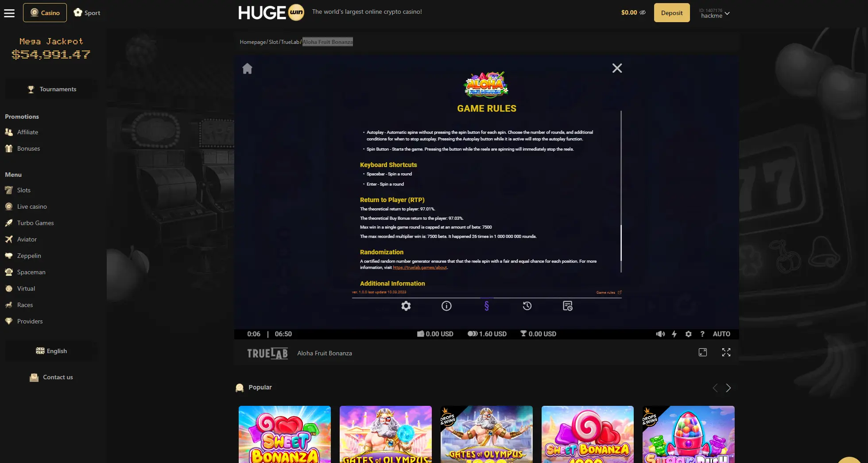Open the Virtual menu item
This screenshot has width=868, height=463.
26,288
